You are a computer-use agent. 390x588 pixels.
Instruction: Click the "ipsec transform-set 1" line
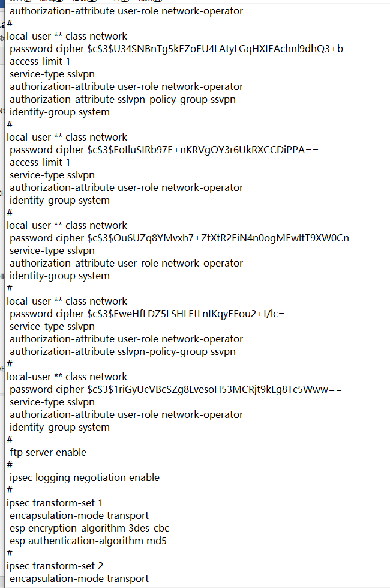click(55, 503)
